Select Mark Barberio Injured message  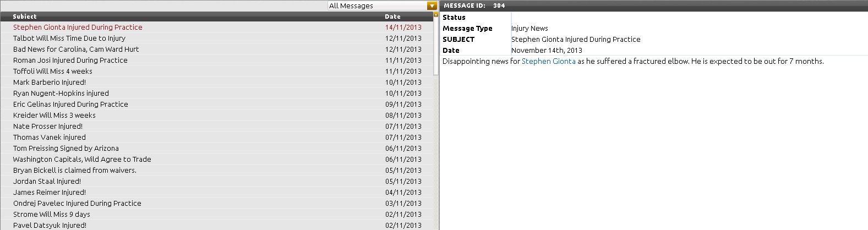click(x=50, y=82)
